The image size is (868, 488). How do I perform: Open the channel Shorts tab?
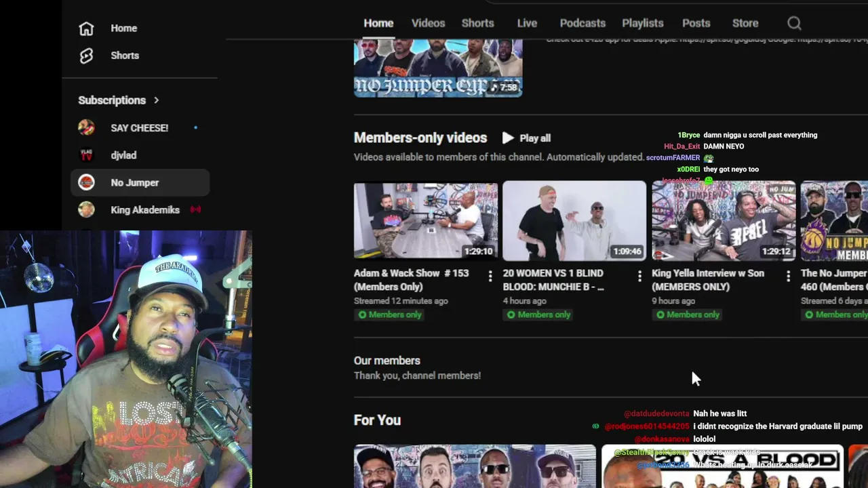[x=477, y=23]
